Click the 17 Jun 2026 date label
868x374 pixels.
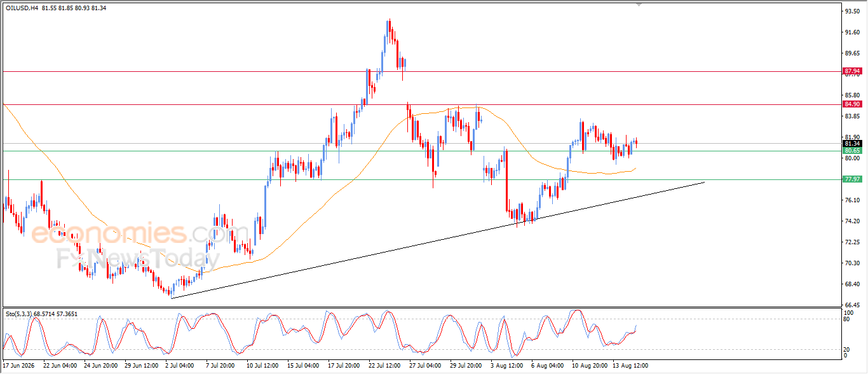[19, 366]
